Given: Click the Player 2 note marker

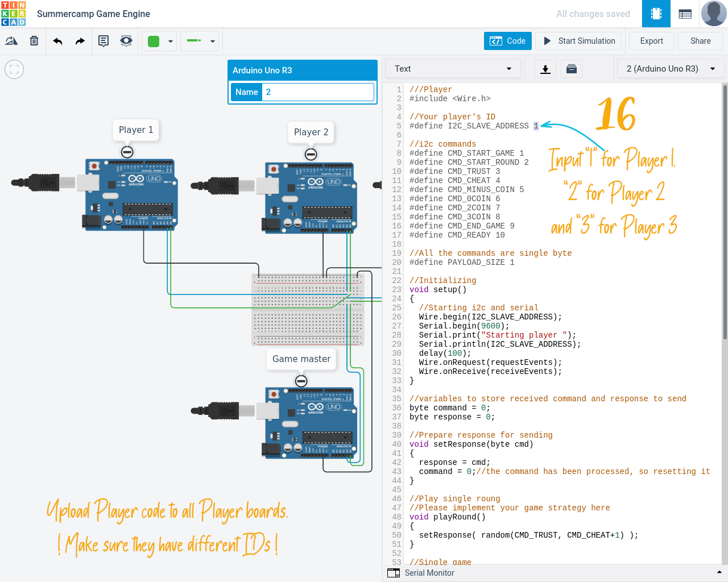Looking at the screenshot, I should point(311,154).
